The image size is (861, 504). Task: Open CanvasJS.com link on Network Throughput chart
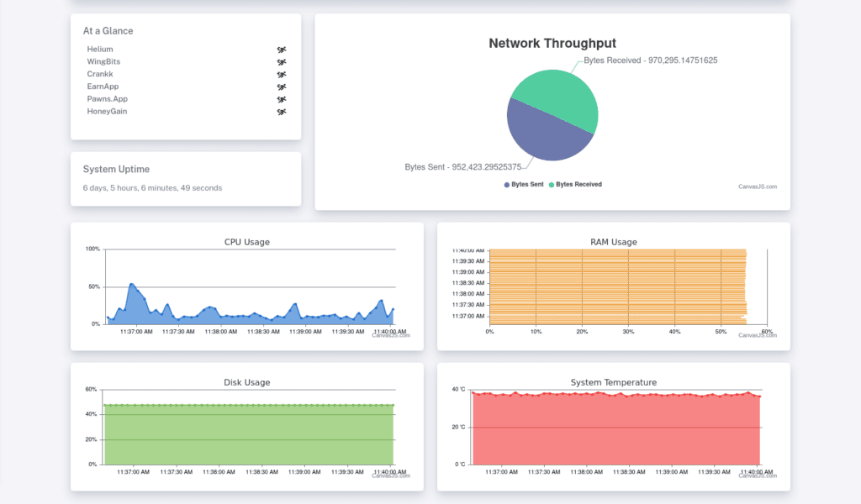pos(757,186)
